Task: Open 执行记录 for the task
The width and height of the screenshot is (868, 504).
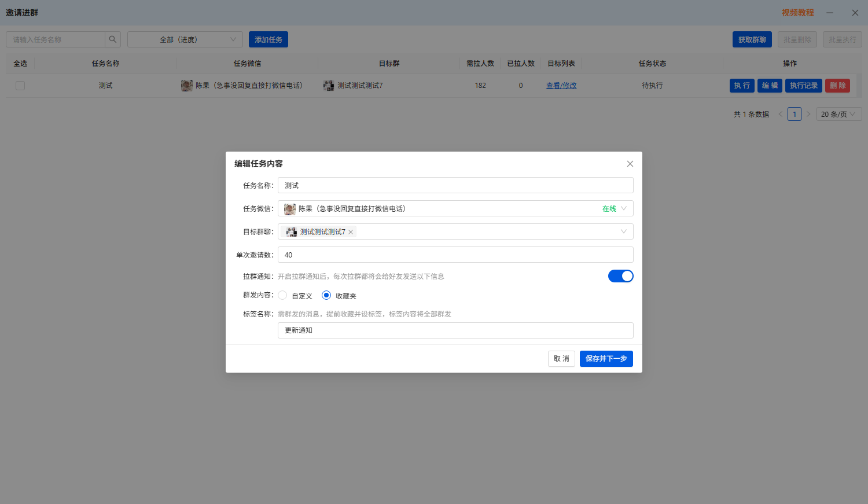Action: [x=804, y=86]
